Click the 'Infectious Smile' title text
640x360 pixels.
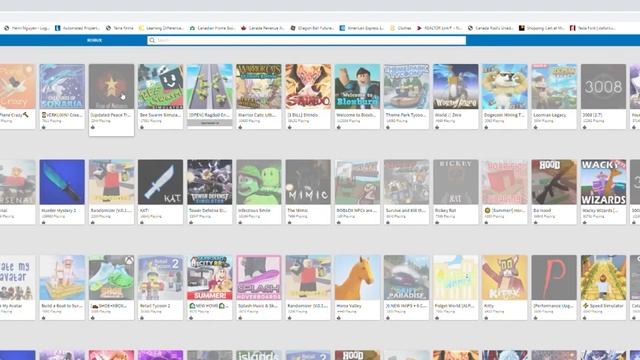(253, 211)
